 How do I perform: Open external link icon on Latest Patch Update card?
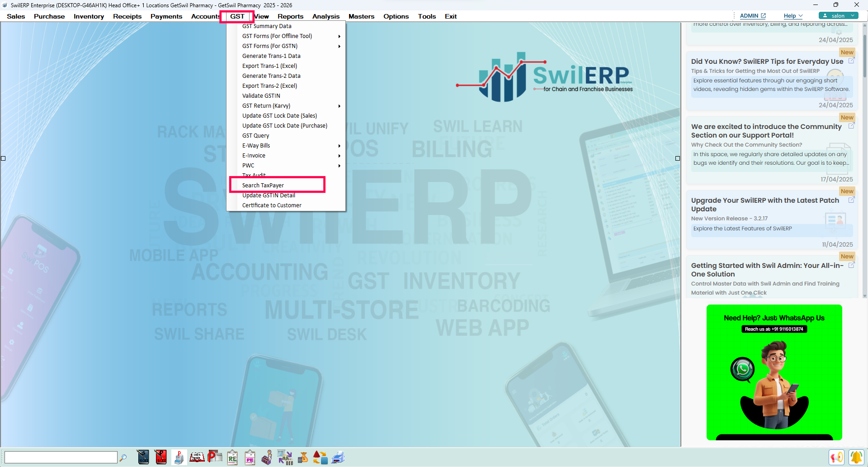coord(851,200)
